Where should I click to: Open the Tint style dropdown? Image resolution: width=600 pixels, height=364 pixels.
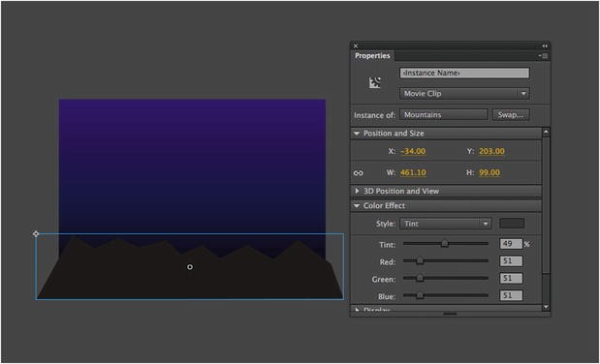[446, 224]
